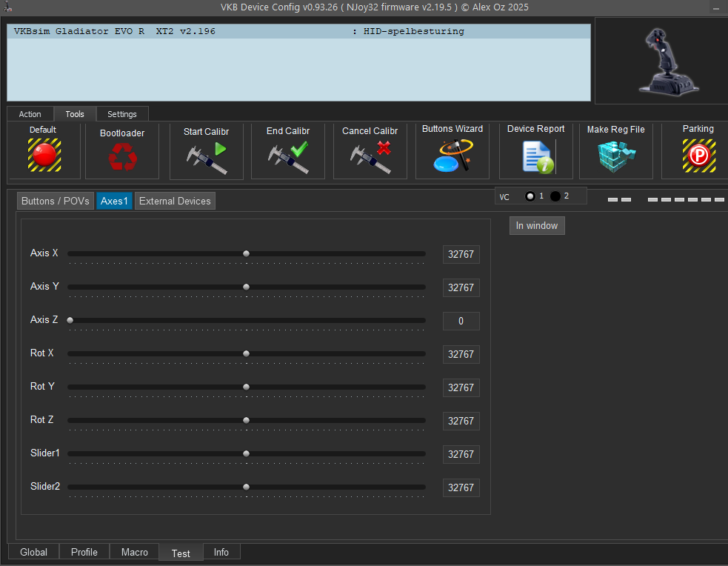Switch to the Action tab
Image resolution: width=728 pixels, height=566 pixels.
coord(30,114)
